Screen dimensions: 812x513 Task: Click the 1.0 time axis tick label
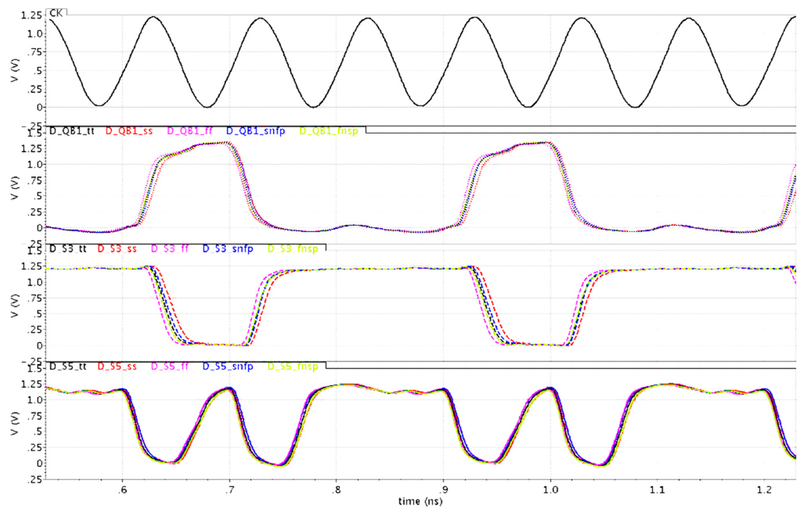[x=551, y=490]
